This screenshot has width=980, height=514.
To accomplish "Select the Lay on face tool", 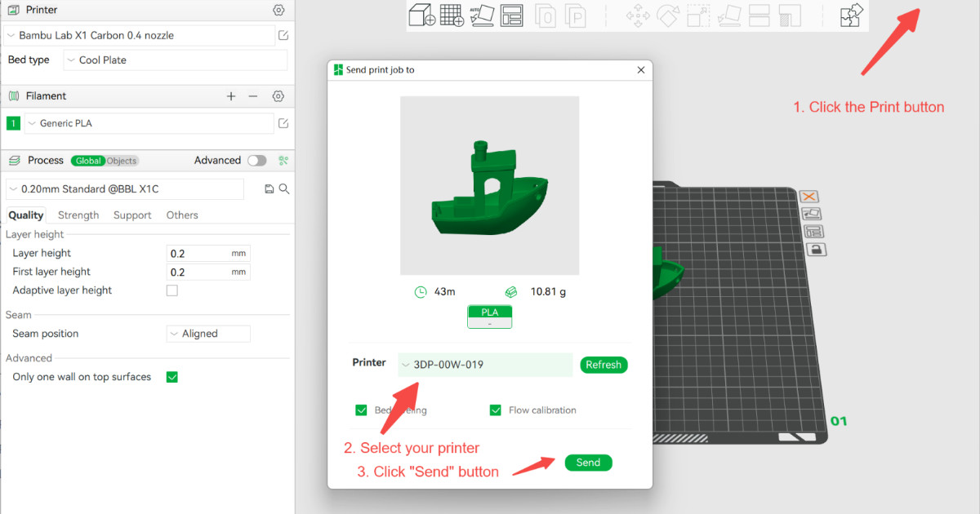I will click(x=728, y=15).
